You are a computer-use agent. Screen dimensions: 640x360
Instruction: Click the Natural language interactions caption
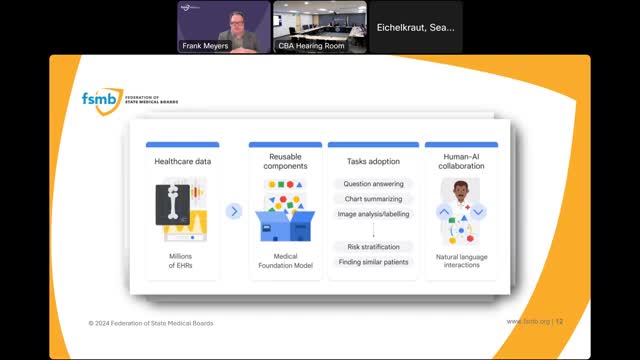click(x=462, y=260)
